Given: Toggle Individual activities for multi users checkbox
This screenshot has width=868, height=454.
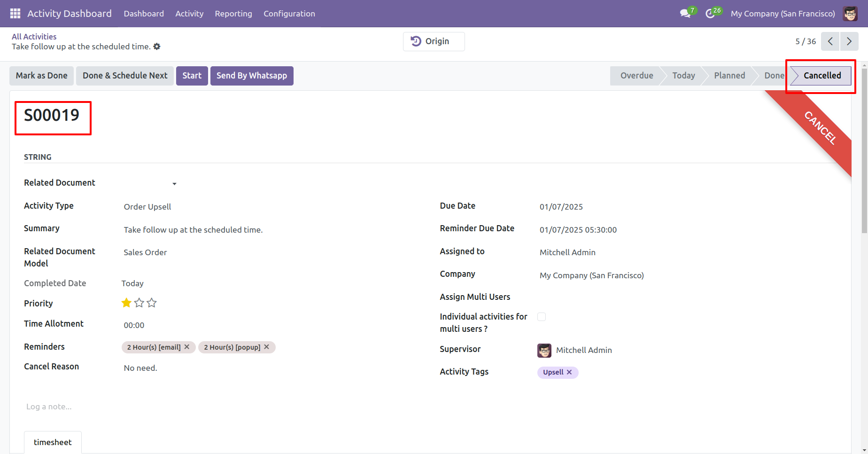Looking at the screenshot, I should point(542,317).
